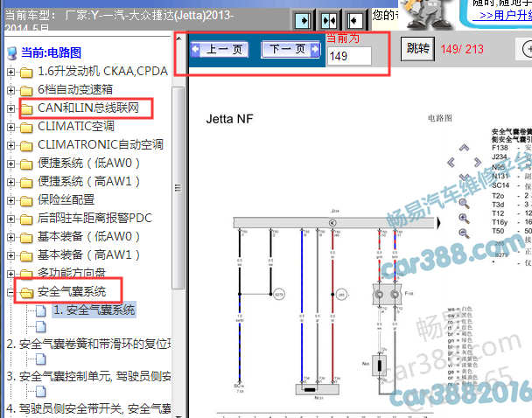Select the 安全气囊系统 folder label
The image size is (532, 418).
[x=72, y=291]
